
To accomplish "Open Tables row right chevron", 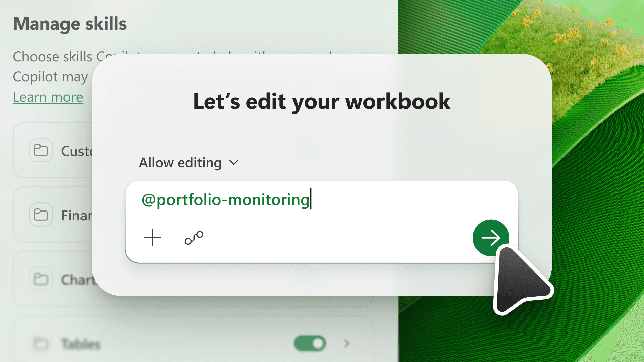I will pos(347,343).
